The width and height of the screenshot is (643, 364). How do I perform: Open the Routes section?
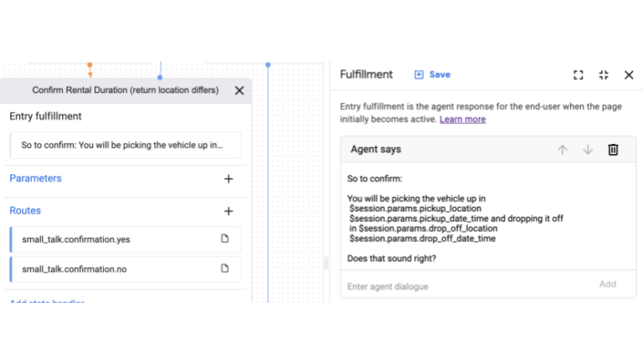click(x=25, y=211)
